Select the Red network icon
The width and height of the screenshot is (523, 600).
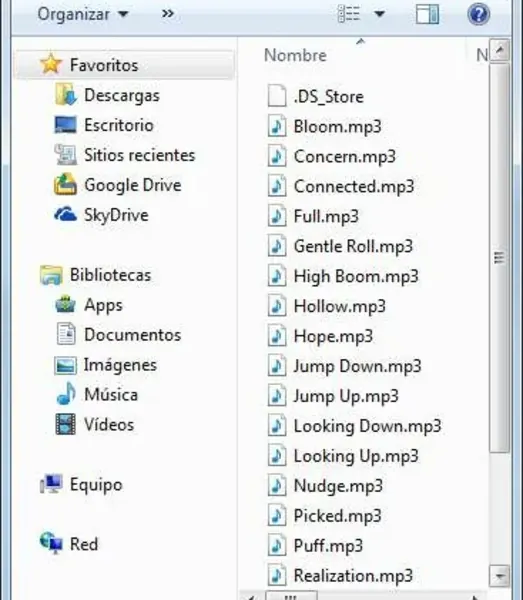[51, 543]
